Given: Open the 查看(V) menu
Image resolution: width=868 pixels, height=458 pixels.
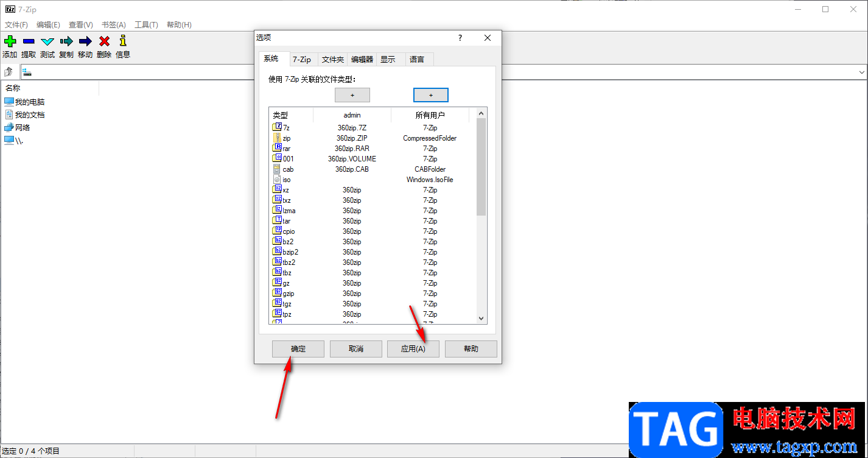Looking at the screenshot, I should tap(81, 25).
